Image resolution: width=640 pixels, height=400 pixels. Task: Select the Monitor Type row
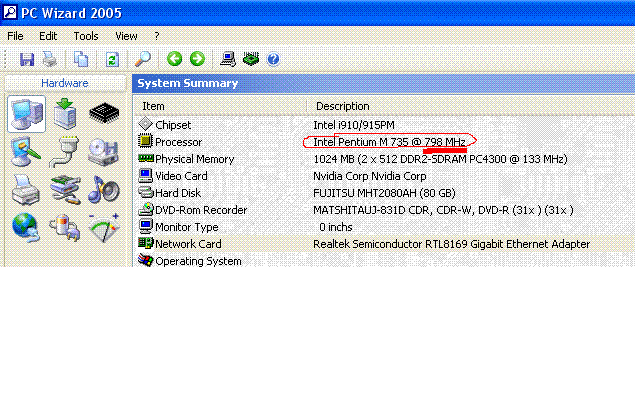tap(384, 227)
